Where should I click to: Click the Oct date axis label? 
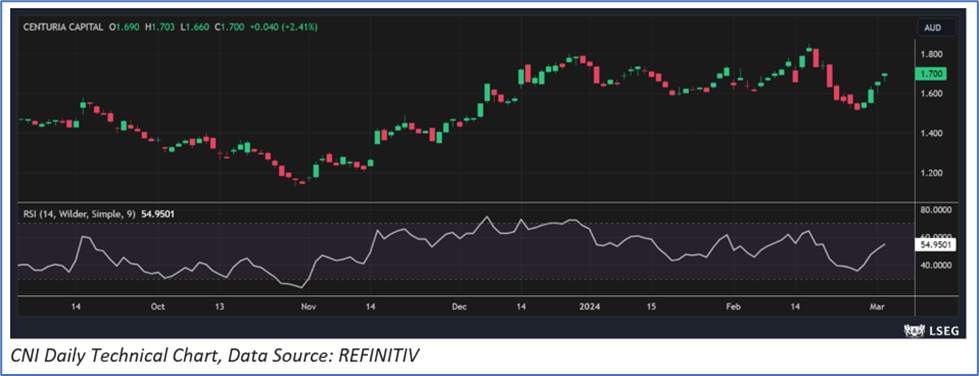pos(157,307)
